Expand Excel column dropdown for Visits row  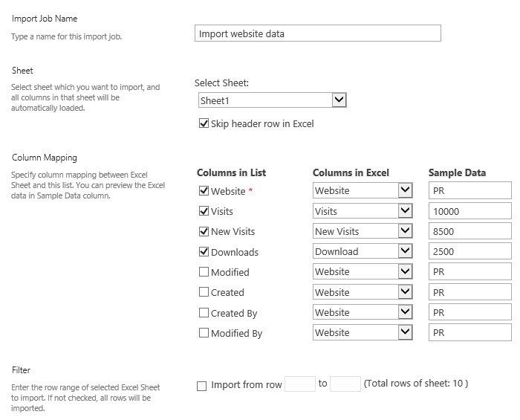point(363,211)
